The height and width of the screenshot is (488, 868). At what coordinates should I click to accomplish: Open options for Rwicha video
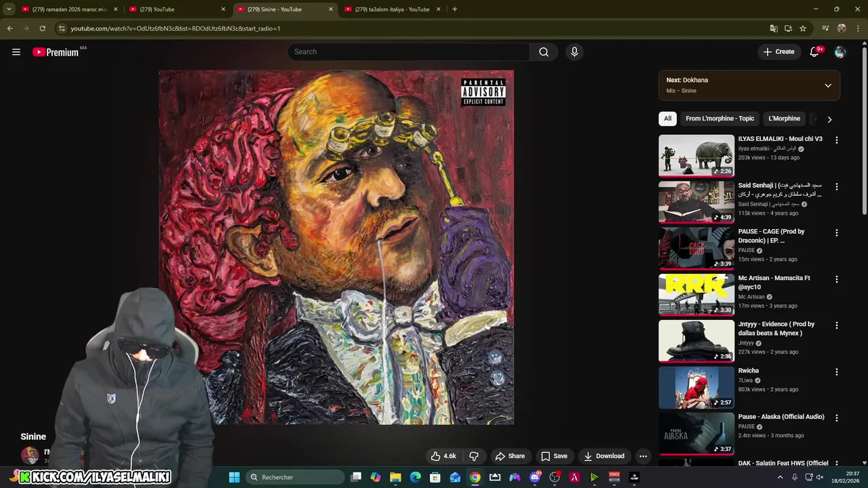836,372
